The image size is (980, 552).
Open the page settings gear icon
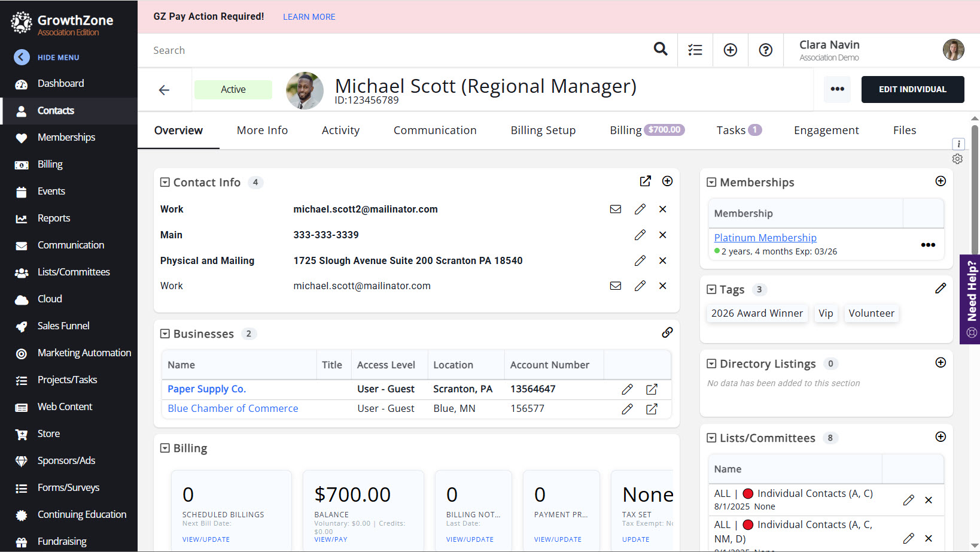click(x=957, y=159)
